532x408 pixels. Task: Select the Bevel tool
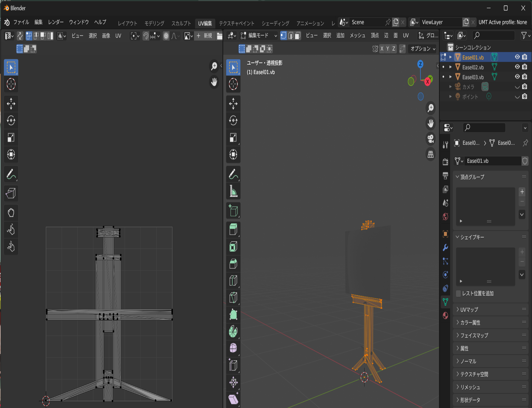(233, 263)
